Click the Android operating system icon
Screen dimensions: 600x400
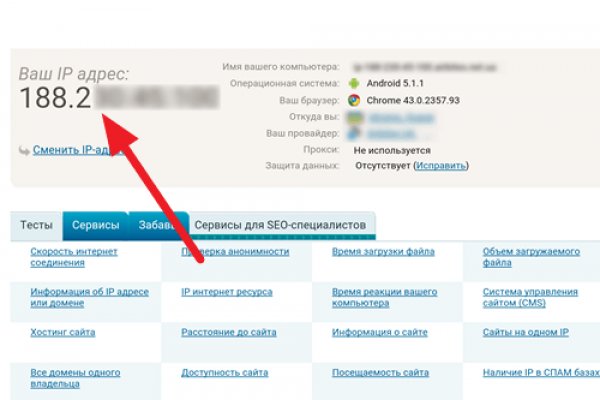pyautogui.click(x=353, y=82)
